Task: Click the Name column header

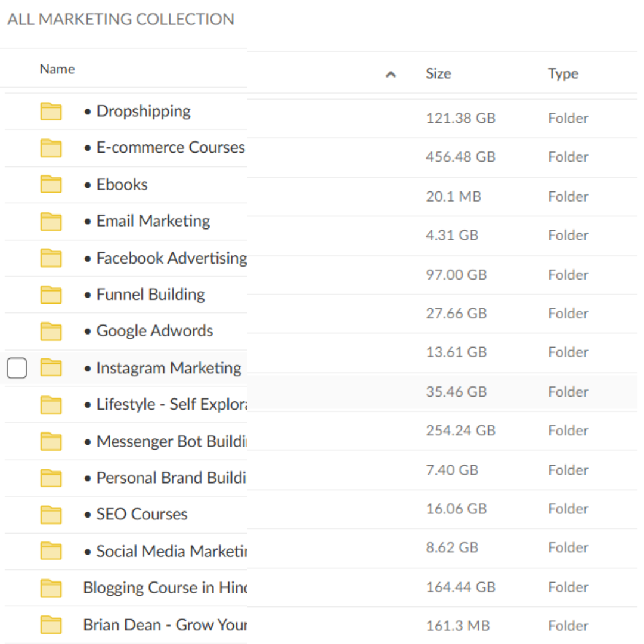Action: (57, 69)
